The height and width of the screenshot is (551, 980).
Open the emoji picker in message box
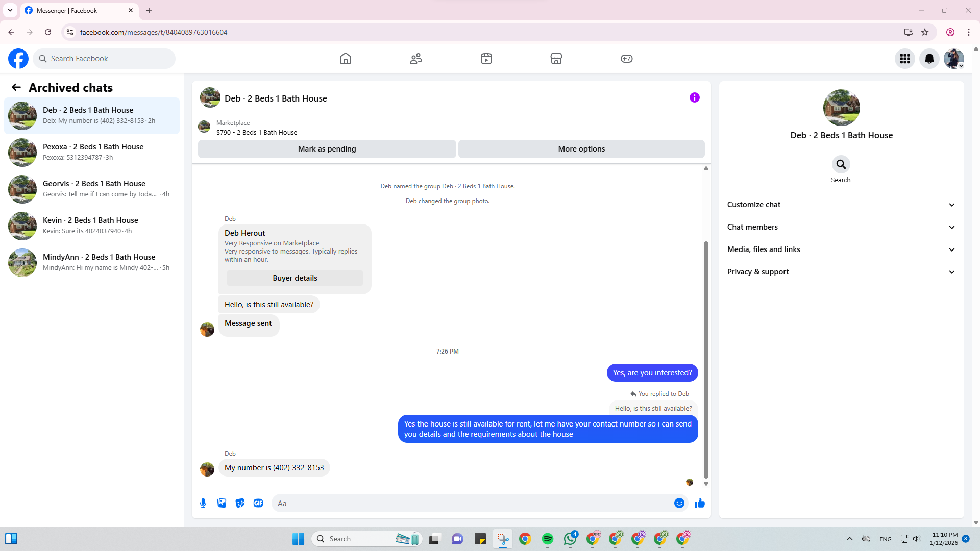point(679,503)
